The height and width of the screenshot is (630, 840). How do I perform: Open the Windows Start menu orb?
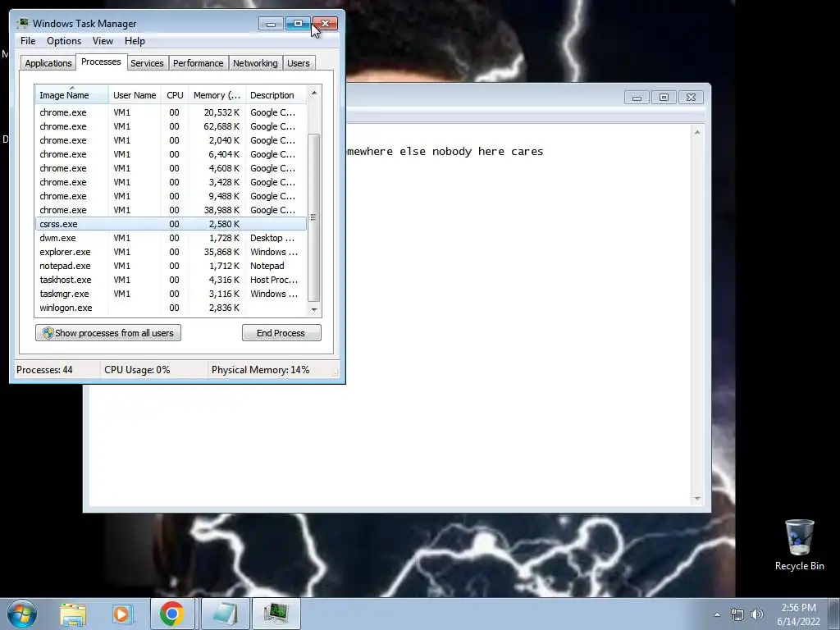[21, 614]
